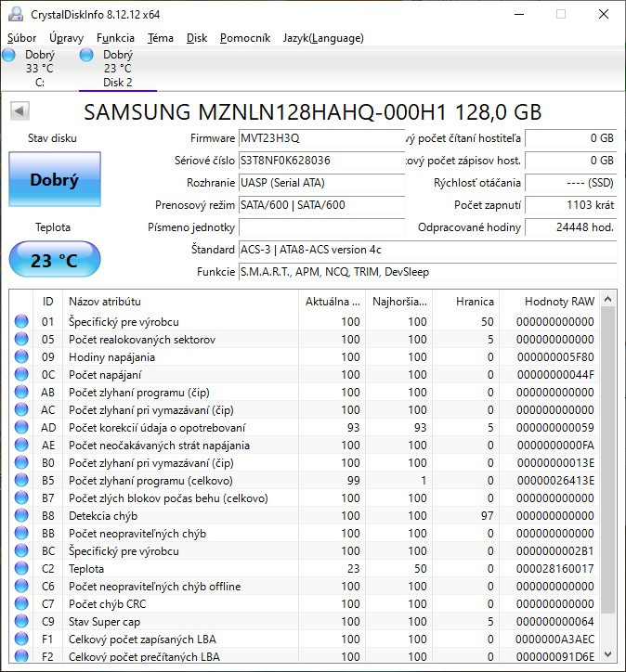The image size is (626, 672).
Task: Click the attribute list vertical scrollbar thumb
Action: (607, 460)
